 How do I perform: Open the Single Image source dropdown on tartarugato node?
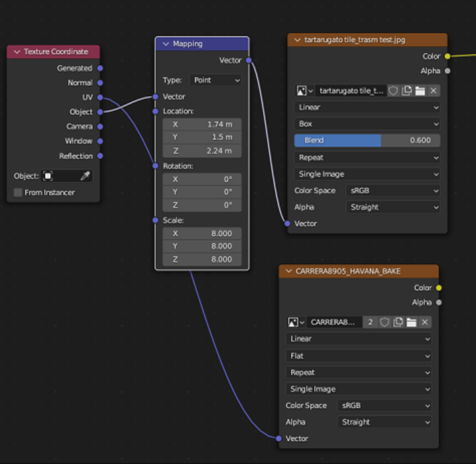[367, 174]
